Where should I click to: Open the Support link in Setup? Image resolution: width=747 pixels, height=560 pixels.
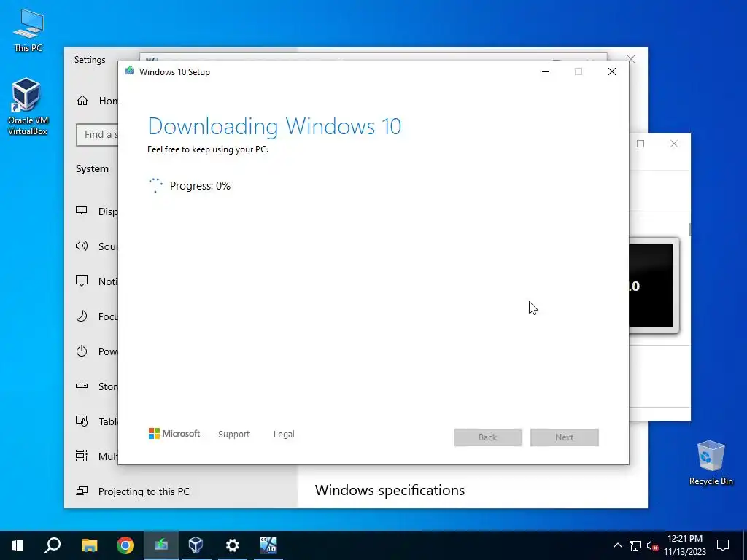pos(234,435)
